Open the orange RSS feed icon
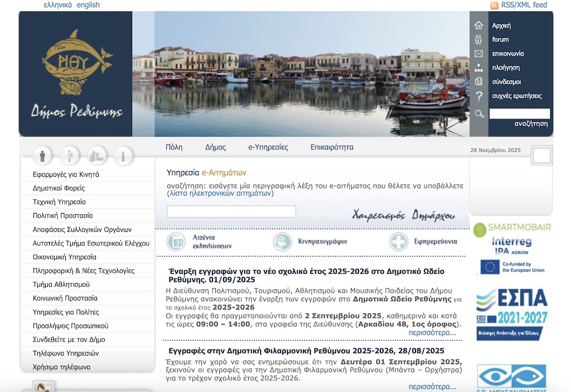 (494, 5)
